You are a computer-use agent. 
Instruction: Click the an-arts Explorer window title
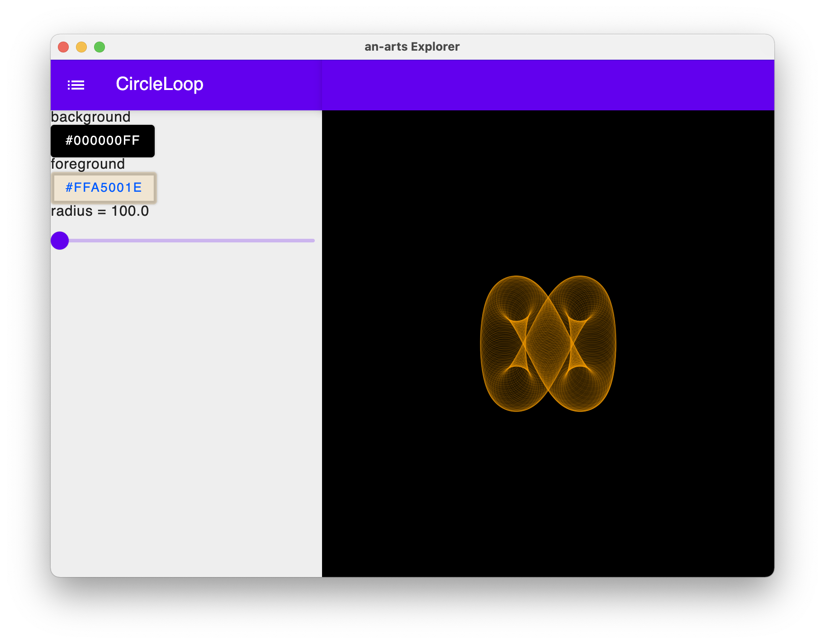point(412,47)
